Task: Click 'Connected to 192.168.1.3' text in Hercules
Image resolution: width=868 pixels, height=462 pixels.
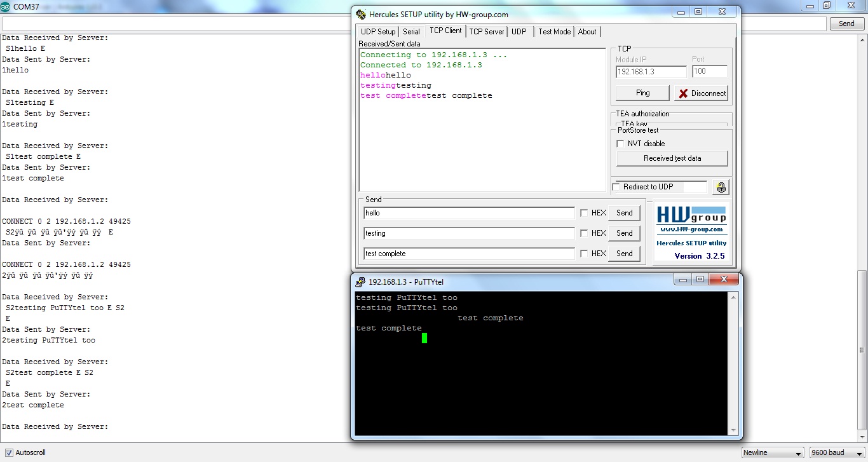Action: tap(421, 65)
